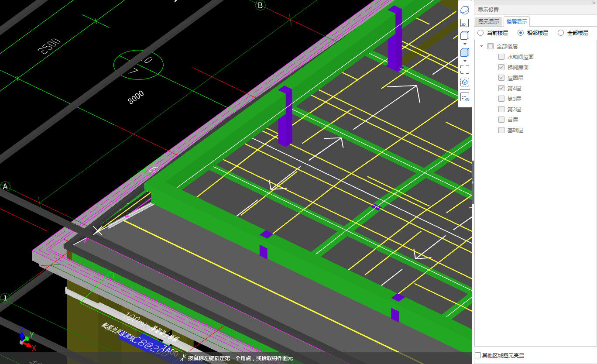Click the green circled number 7 mark
The image size is (597, 364).
tap(138, 65)
